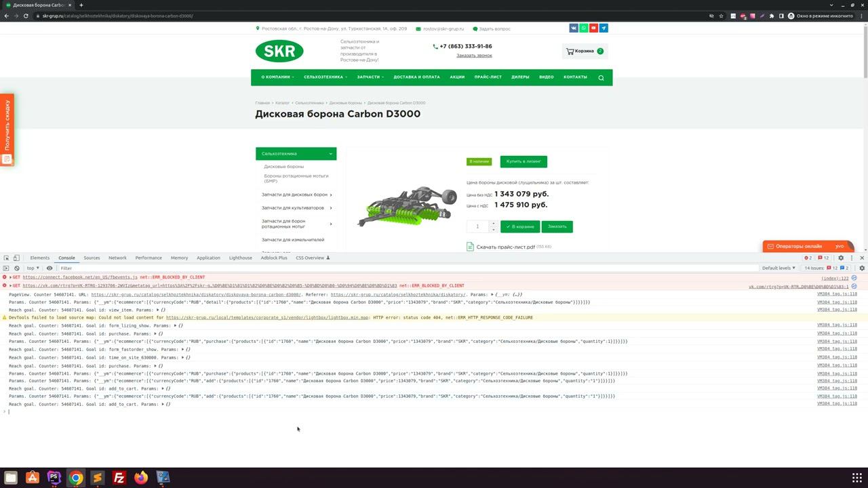Expand Params of time_on_site_630000 goal entry
This screenshot has width=868, height=488.
pos(183,358)
